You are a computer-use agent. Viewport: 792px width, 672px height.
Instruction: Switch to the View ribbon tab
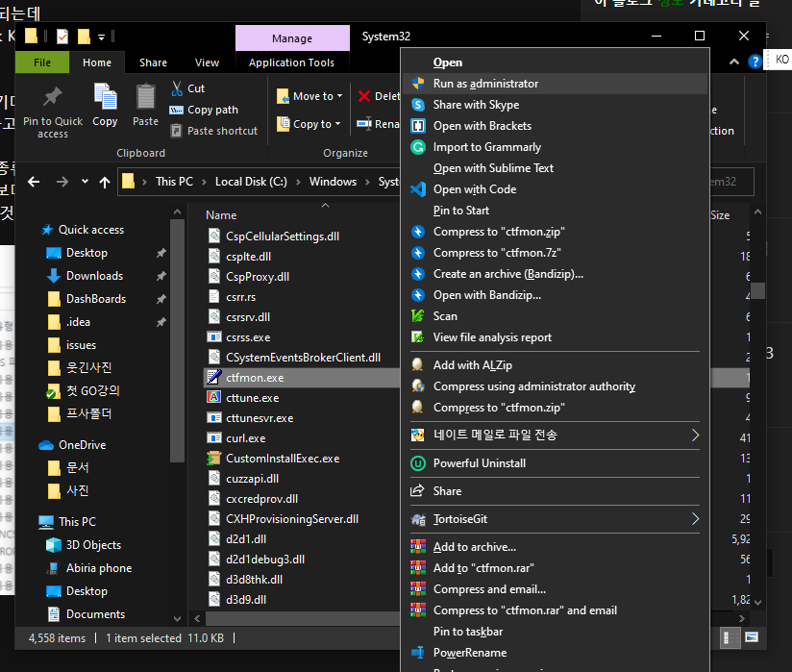pos(207,62)
